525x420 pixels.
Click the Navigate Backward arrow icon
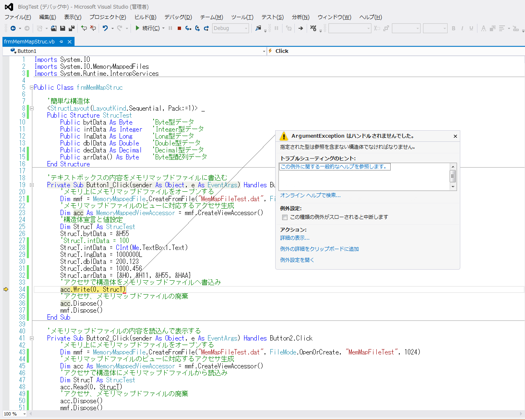13,28
